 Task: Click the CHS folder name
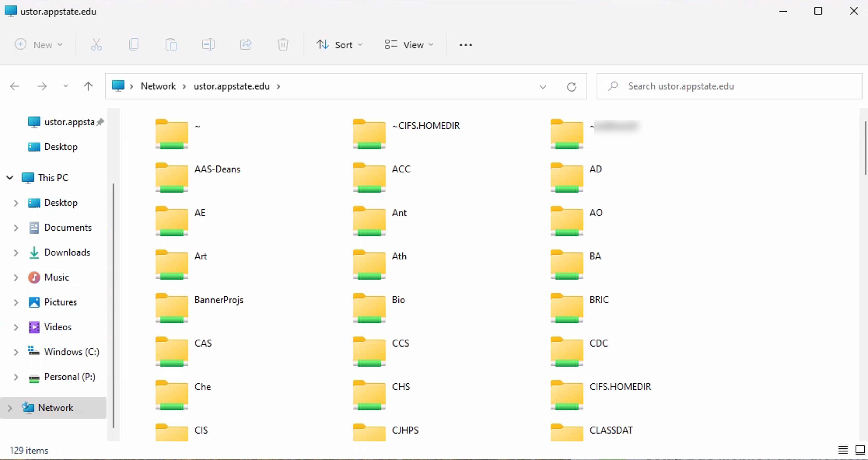401,387
